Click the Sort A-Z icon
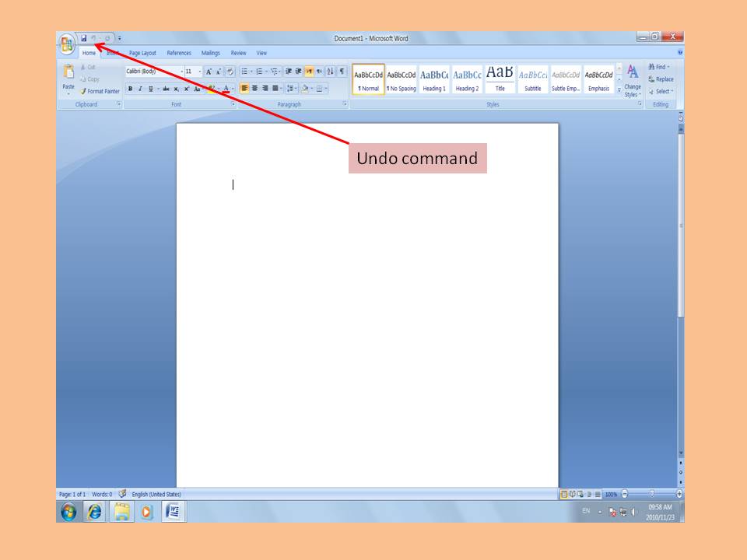747x560 pixels. 330,72
